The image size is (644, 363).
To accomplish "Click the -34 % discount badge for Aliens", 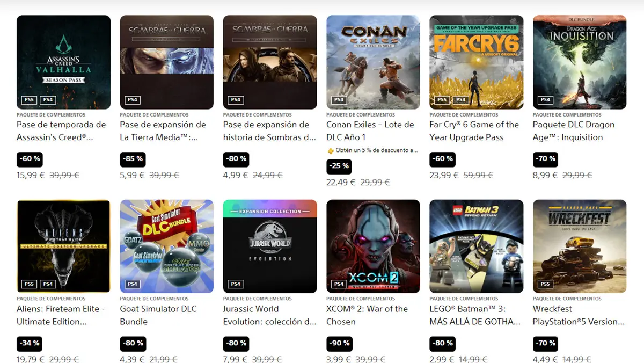I will coord(30,343).
